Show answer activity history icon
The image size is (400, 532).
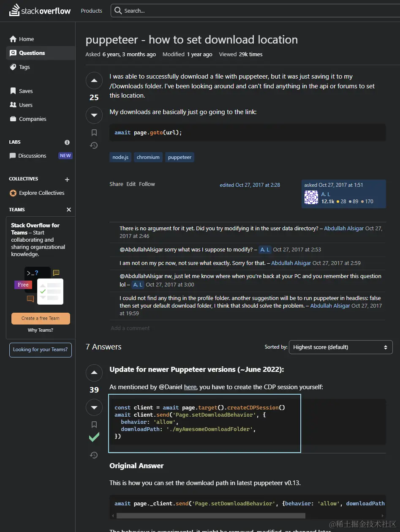click(x=94, y=455)
